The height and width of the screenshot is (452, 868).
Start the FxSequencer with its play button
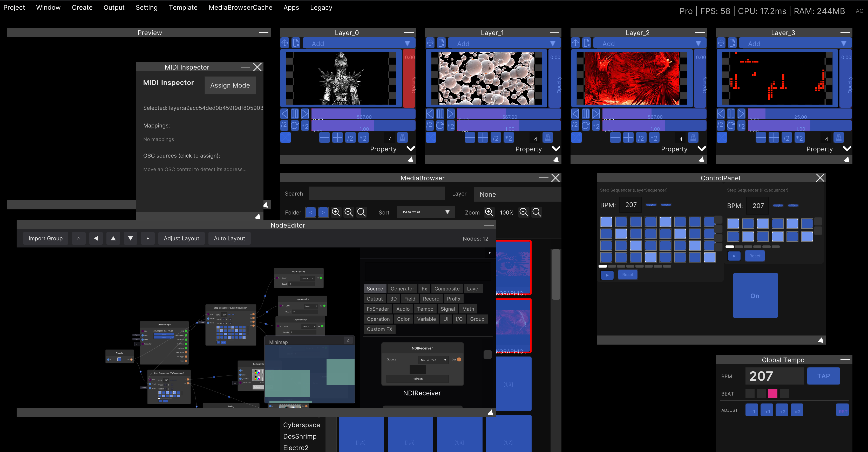734,256
